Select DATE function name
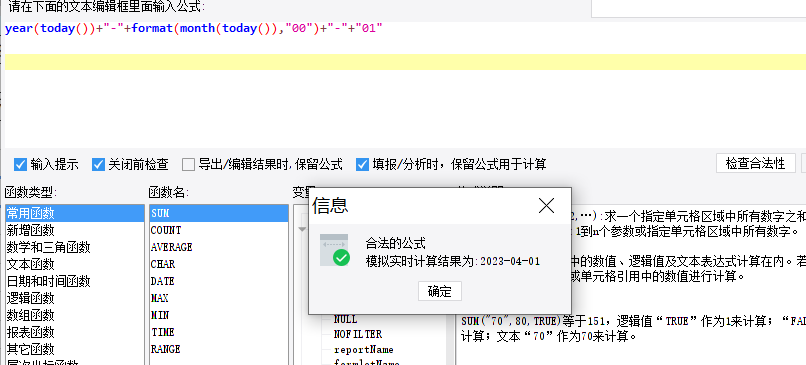806x365 pixels. (x=219, y=281)
